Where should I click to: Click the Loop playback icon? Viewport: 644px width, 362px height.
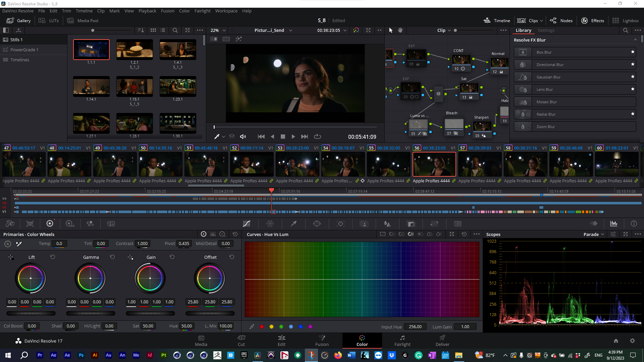coord(317,136)
